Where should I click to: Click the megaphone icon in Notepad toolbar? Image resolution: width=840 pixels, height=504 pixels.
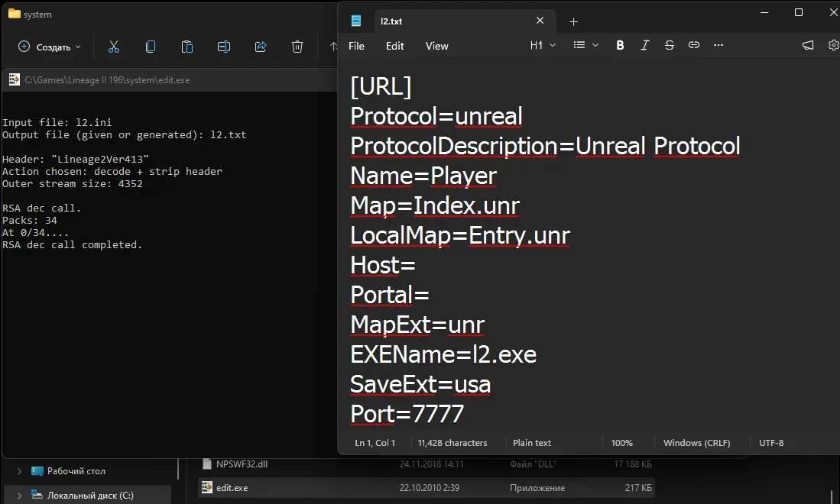coord(808,46)
